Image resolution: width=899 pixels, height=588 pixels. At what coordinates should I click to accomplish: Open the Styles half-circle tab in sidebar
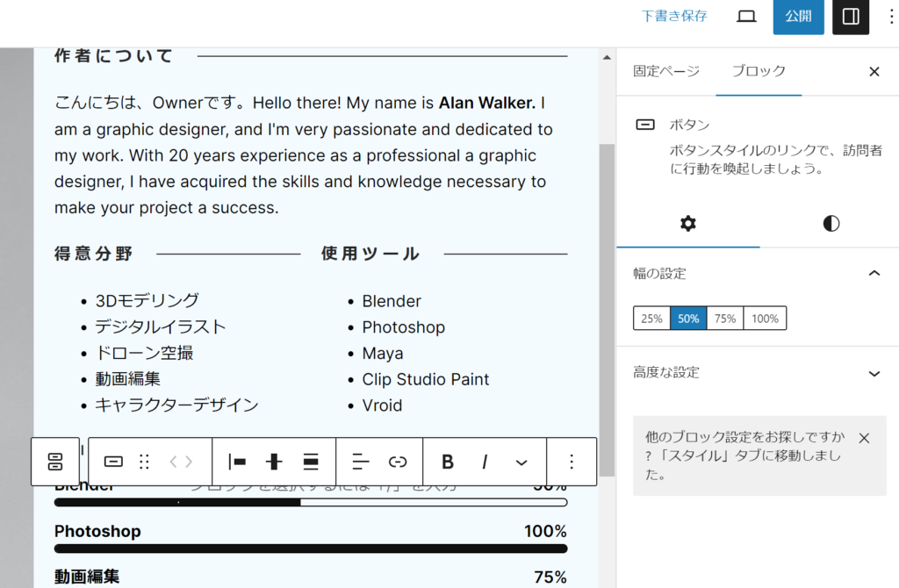[831, 223]
